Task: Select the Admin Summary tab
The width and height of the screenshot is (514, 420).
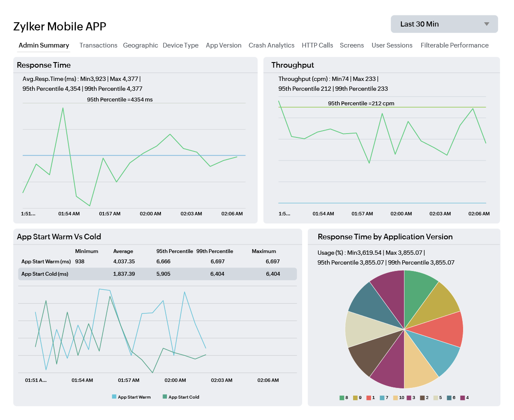Action: pyautogui.click(x=44, y=45)
